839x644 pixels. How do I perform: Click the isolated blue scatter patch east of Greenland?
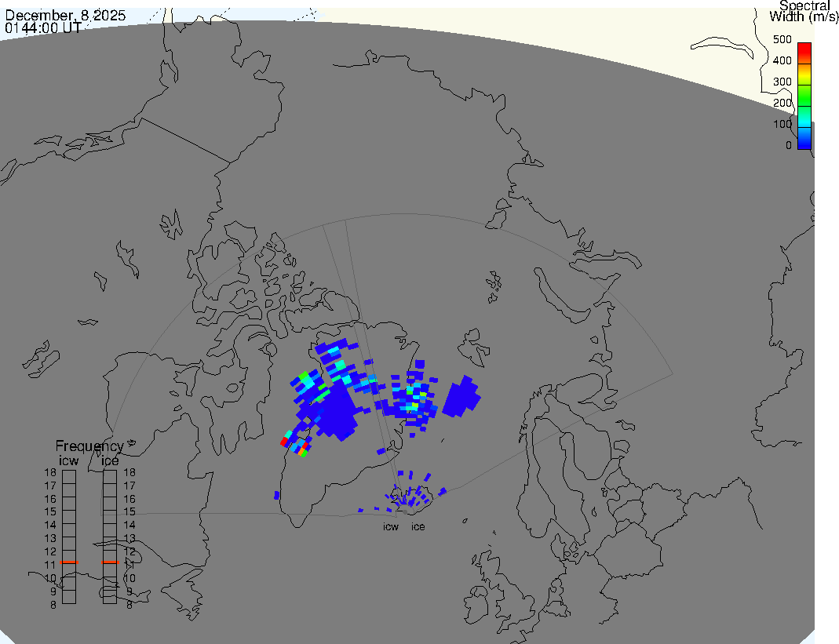461,397
